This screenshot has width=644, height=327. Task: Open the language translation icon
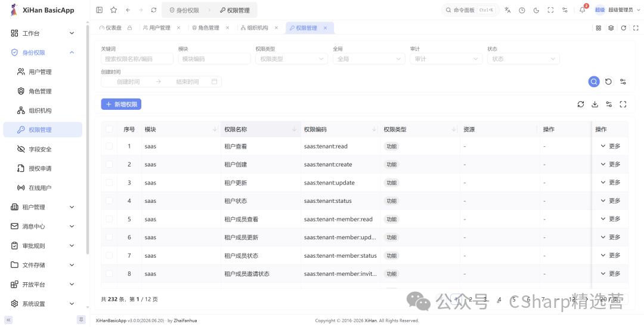click(x=507, y=10)
